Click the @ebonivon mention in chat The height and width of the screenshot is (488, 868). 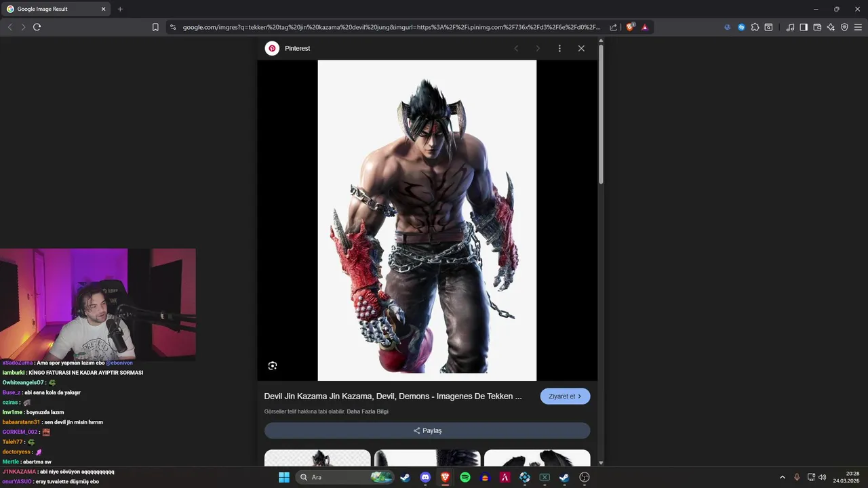pos(119,363)
